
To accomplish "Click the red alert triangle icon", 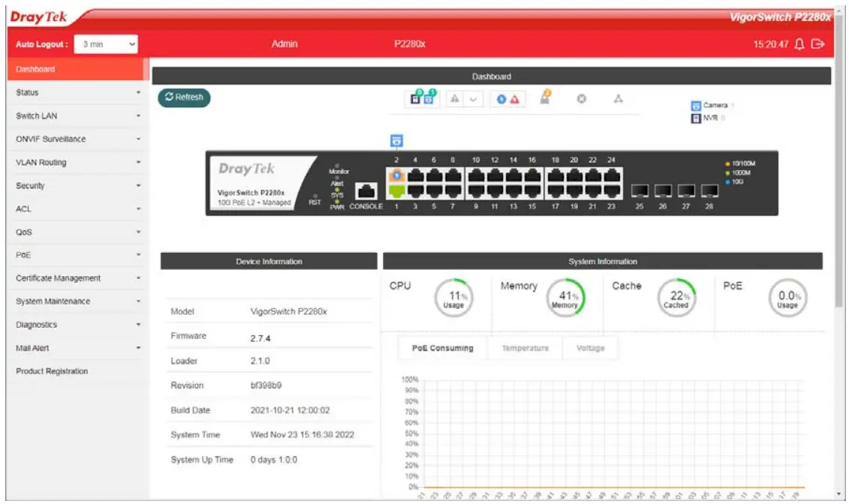I will (514, 99).
